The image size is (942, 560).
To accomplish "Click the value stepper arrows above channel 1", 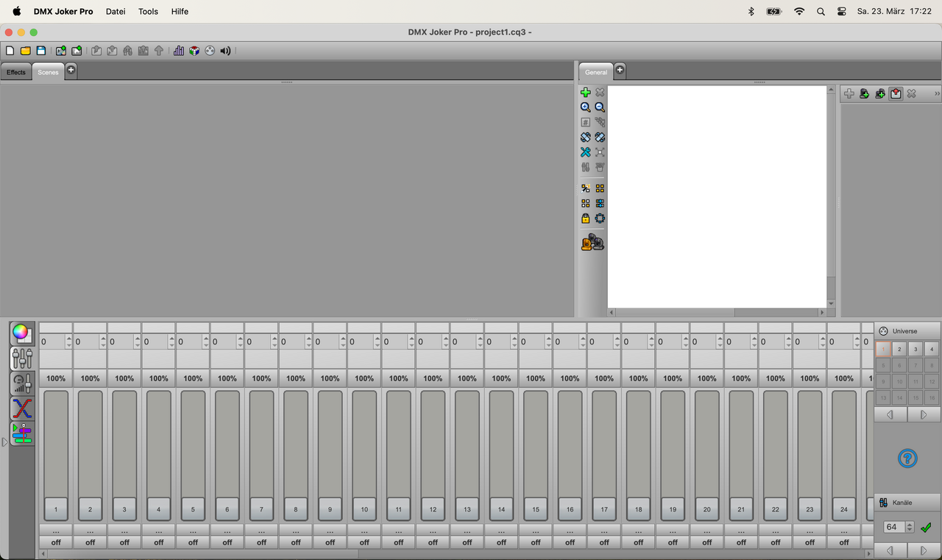I will click(68, 341).
